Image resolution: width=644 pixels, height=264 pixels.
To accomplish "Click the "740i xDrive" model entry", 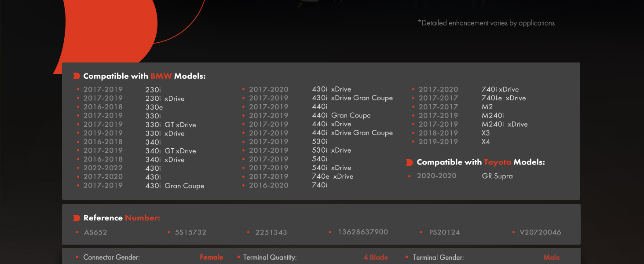I will (500, 89).
